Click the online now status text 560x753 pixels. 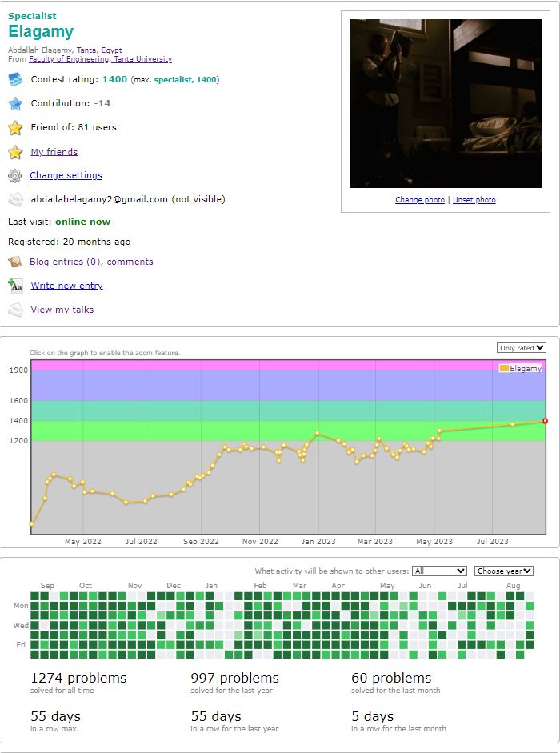pyautogui.click(x=82, y=222)
